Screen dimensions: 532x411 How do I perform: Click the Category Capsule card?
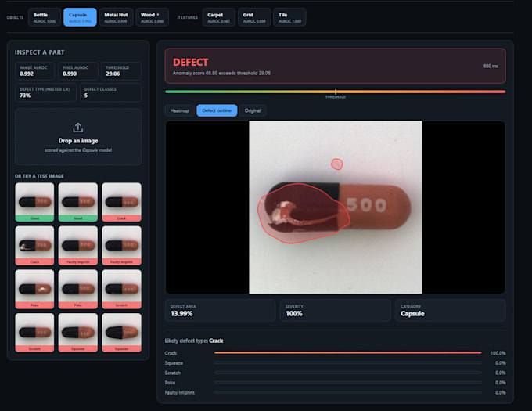[450, 310]
